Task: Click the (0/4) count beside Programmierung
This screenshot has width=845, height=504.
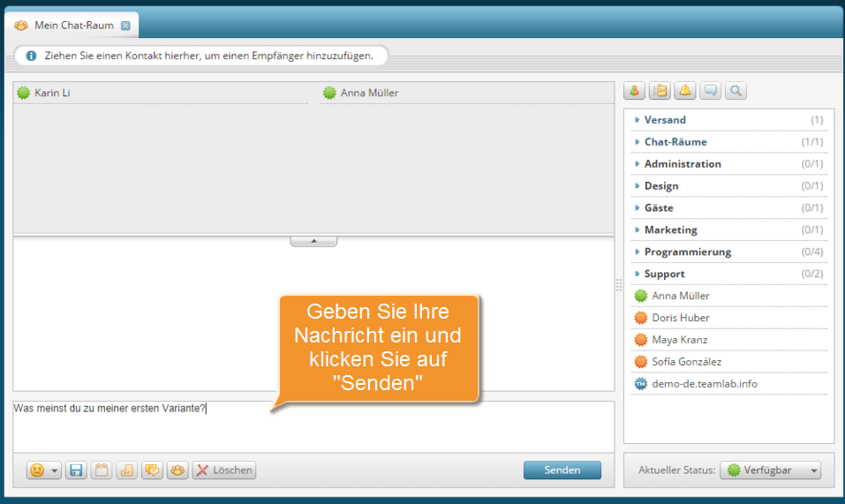Action: coord(812,252)
